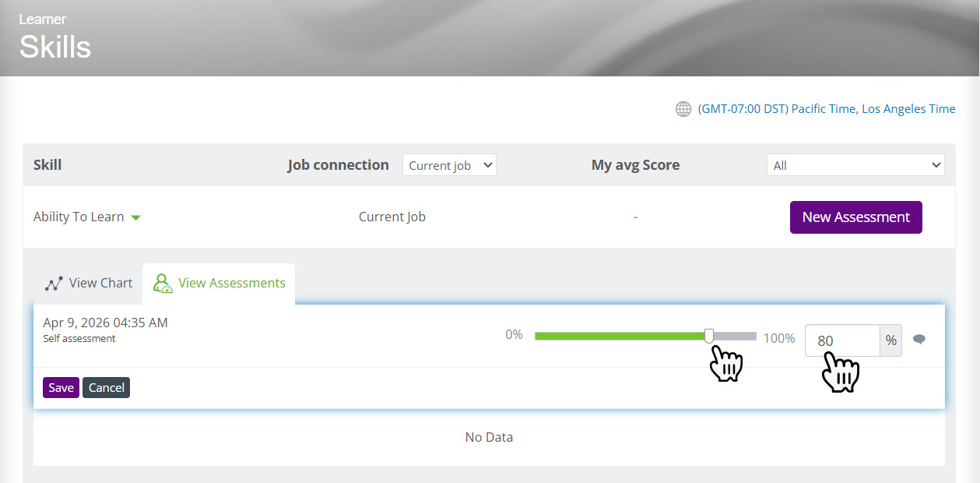
Task: Open the comment bubble icon for the assessment
Action: (x=919, y=339)
